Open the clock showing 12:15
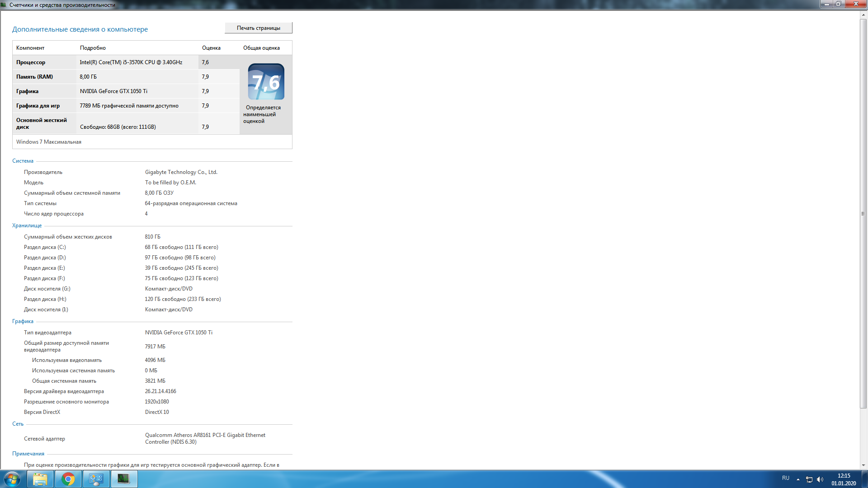This screenshot has width=868, height=488. 844,479
